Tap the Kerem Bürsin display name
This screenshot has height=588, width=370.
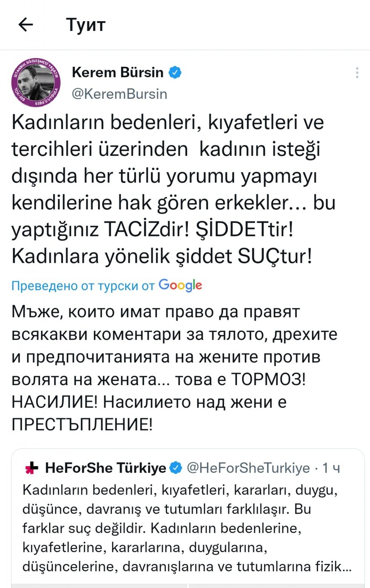(x=117, y=72)
